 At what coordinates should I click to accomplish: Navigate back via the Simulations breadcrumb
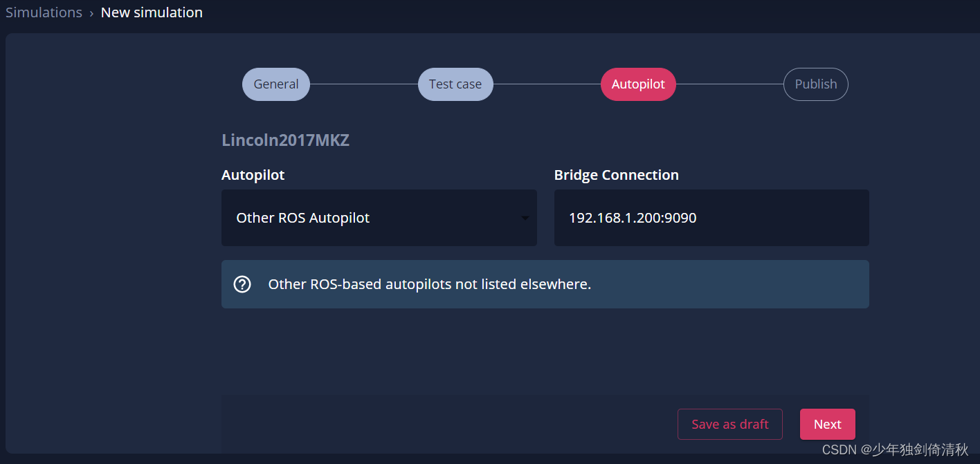(44, 12)
